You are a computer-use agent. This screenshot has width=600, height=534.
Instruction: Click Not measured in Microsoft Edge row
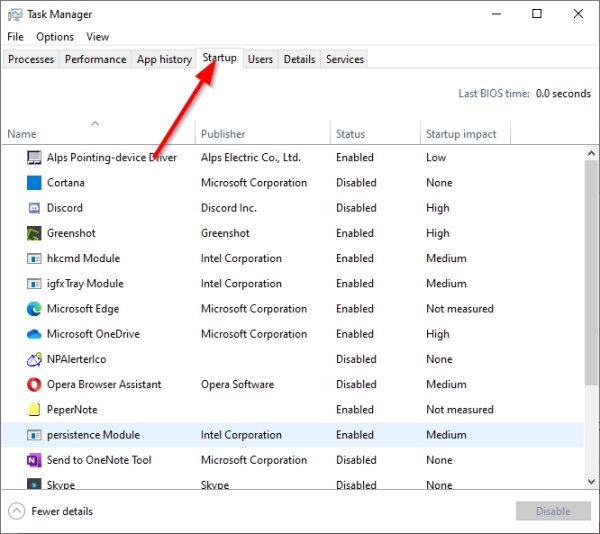[460, 309]
